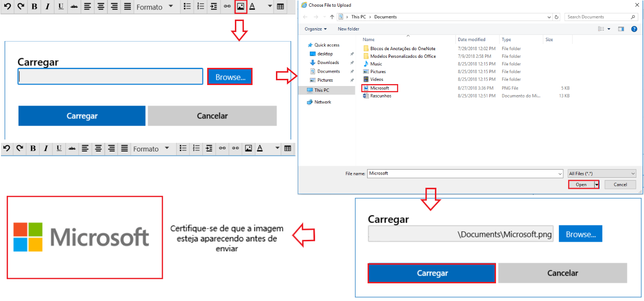Click Browse... beside the Microsoft.png path
The height and width of the screenshot is (301, 644).
coord(581,234)
